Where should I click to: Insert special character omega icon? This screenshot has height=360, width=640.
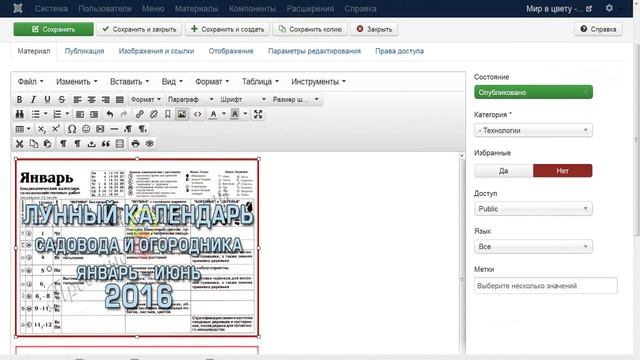(72, 129)
